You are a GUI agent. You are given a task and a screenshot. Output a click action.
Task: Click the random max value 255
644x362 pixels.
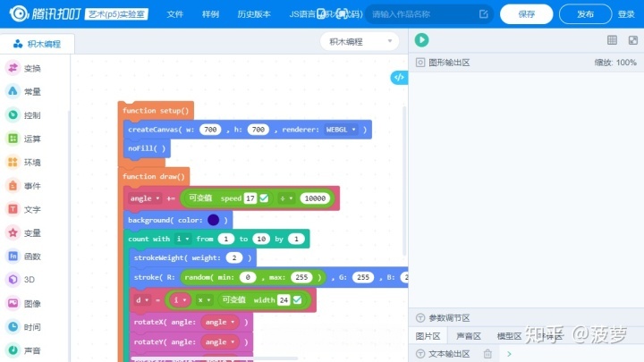coord(301,277)
